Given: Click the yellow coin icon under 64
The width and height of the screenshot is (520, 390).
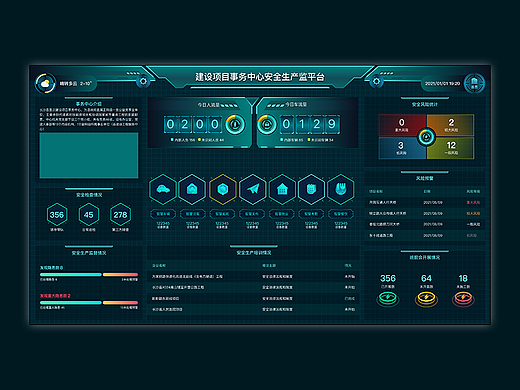Looking at the screenshot, I should 426,298.
